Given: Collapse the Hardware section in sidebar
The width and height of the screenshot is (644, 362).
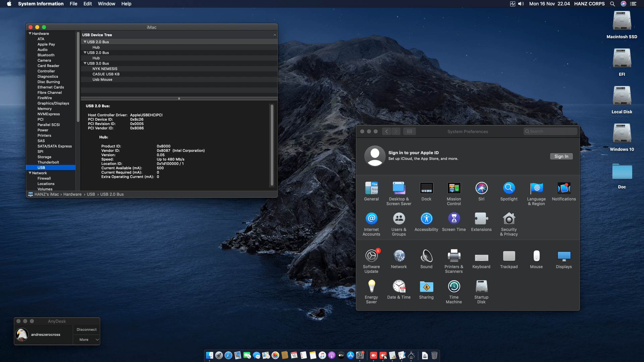Looking at the screenshot, I should coord(30,34).
